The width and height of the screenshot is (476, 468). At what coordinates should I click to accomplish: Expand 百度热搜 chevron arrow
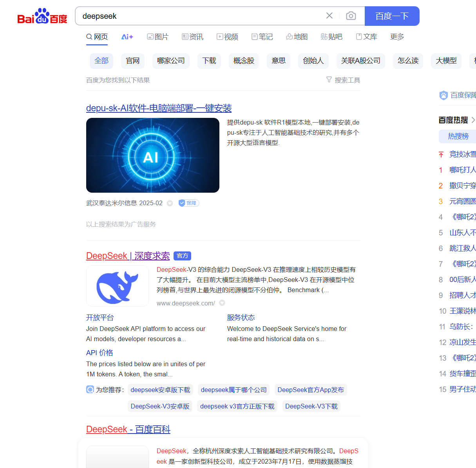(473, 120)
